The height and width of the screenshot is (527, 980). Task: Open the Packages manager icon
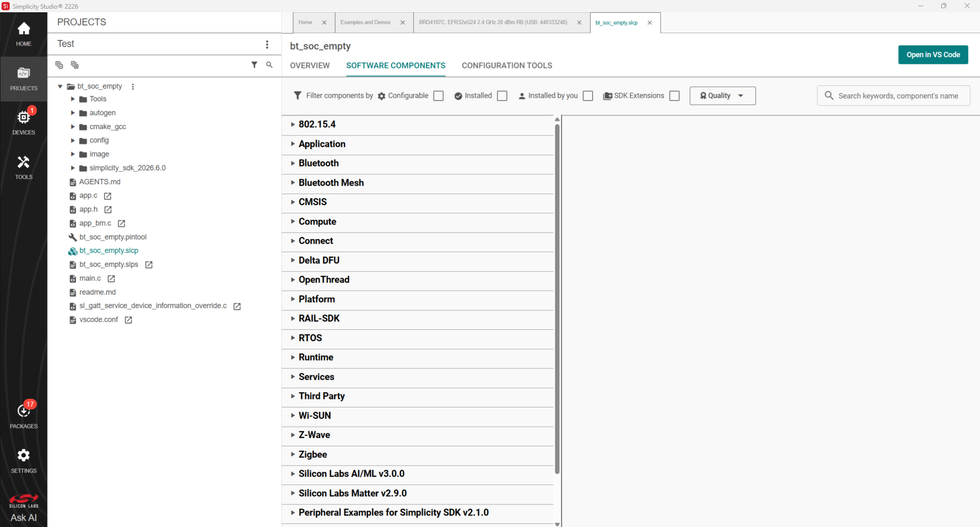[23, 416]
